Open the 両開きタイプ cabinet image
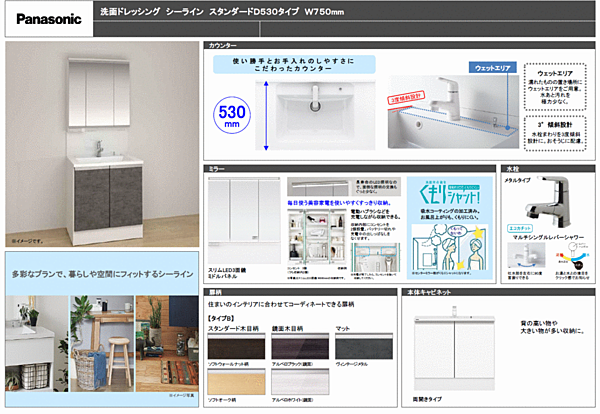The height and width of the screenshot is (414, 600). (454, 349)
